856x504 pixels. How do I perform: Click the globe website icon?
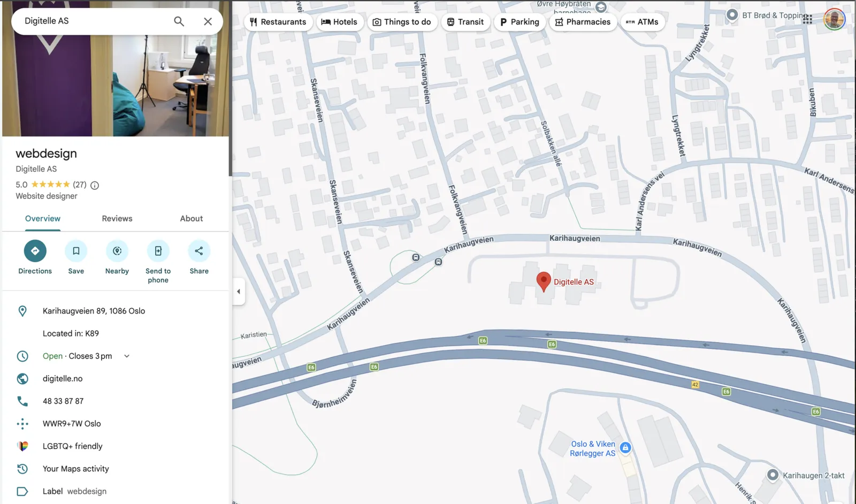click(22, 378)
